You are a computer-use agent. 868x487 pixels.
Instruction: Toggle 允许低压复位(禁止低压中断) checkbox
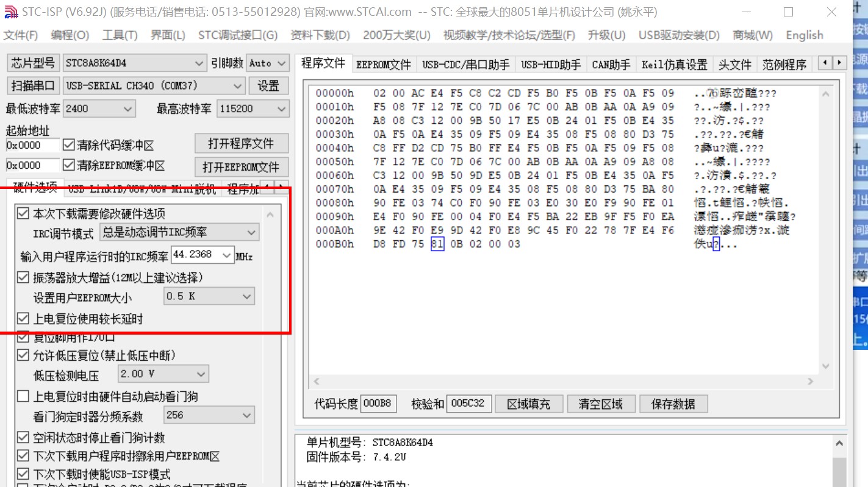[x=23, y=355]
